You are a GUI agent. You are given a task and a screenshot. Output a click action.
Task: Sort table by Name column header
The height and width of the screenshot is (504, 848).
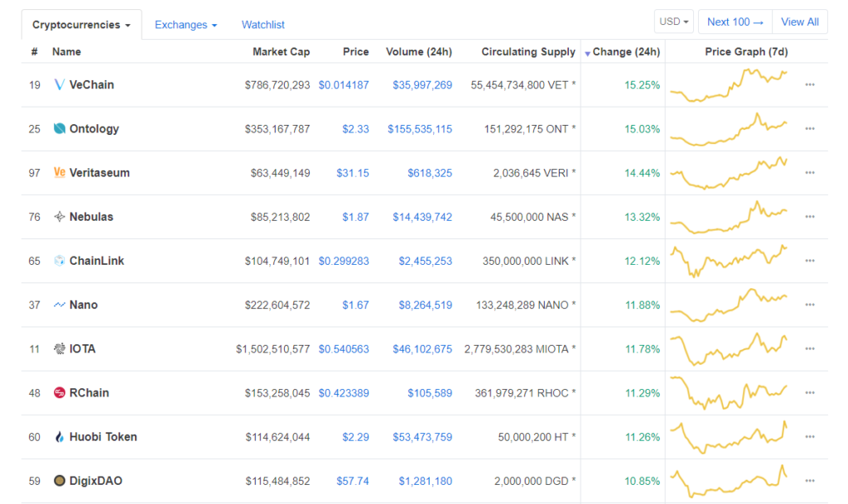click(66, 52)
